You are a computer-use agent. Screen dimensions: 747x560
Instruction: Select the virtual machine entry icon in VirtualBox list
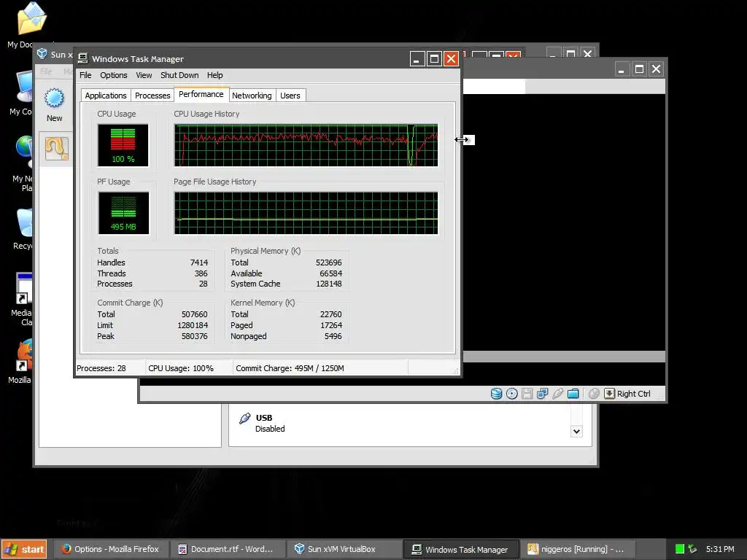coord(57,148)
